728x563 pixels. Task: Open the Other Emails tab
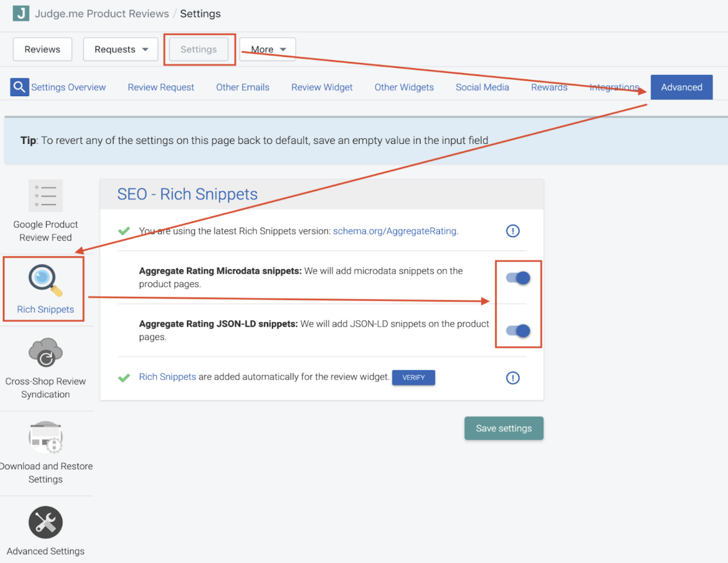click(243, 87)
